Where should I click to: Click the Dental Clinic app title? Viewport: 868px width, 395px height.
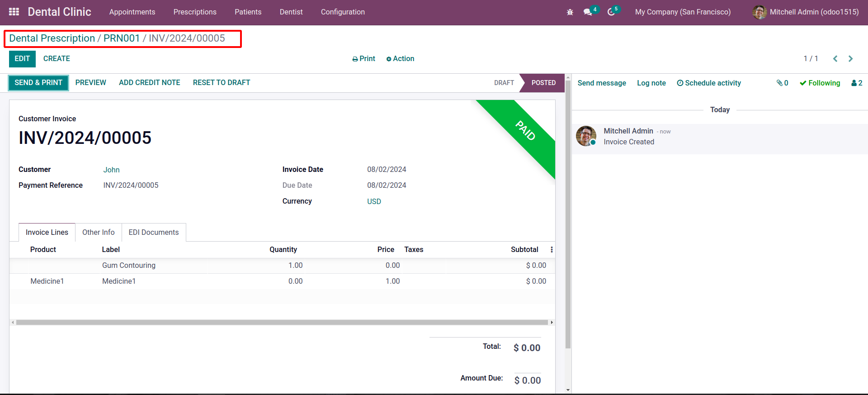pos(59,12)
